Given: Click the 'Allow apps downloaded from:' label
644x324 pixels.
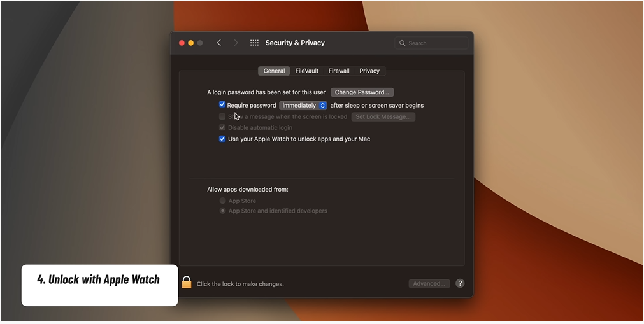Looking at the screenshot, I should (248, 190).
